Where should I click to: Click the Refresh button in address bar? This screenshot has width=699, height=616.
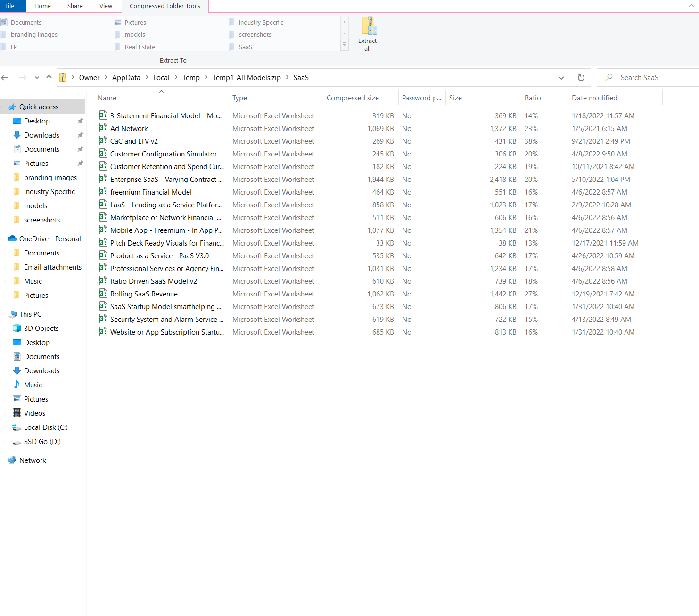581,78
